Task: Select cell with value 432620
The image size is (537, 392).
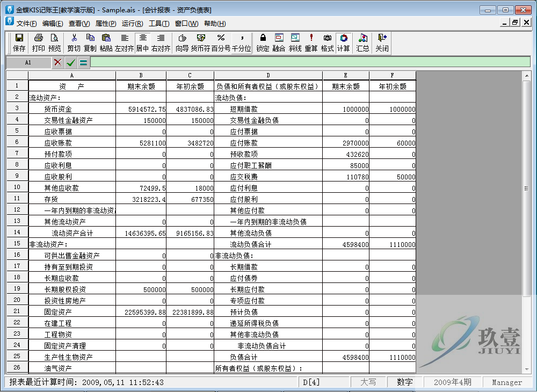Action: pyautogui.click(x=346, y=155)
